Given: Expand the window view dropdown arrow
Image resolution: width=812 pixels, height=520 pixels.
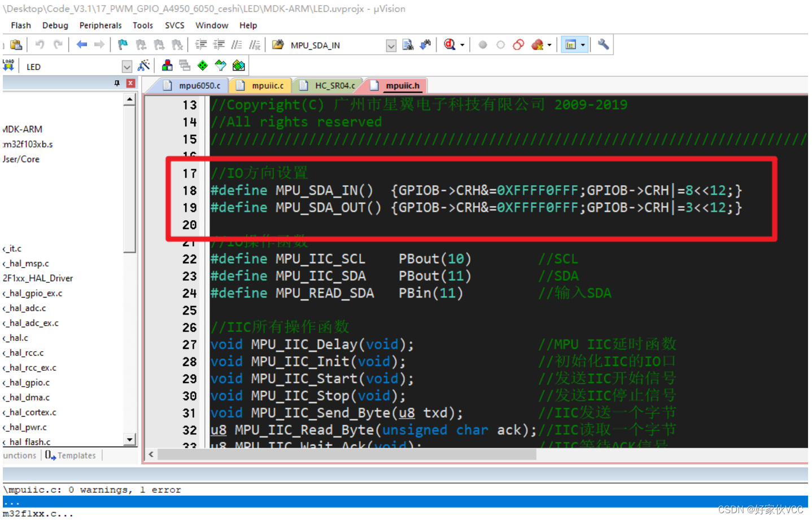Looking at the screenshot, I should tap(583, 45).
